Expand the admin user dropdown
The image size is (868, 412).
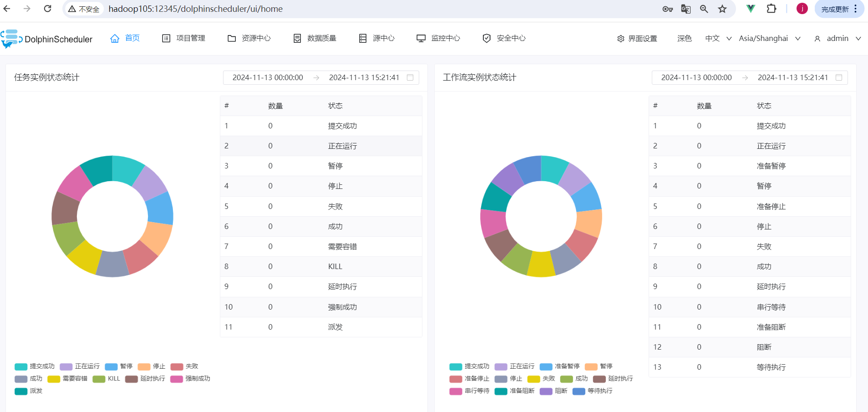pos(838,39)
